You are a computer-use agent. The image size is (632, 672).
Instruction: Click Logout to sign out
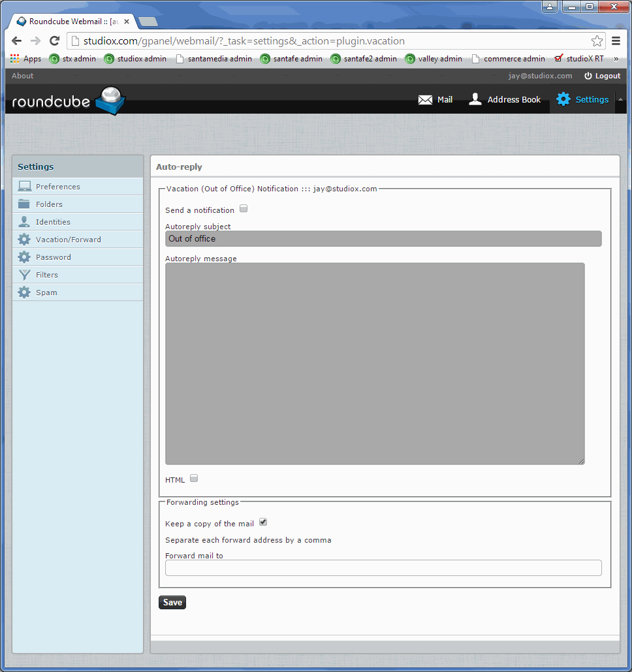coord(602,75)
